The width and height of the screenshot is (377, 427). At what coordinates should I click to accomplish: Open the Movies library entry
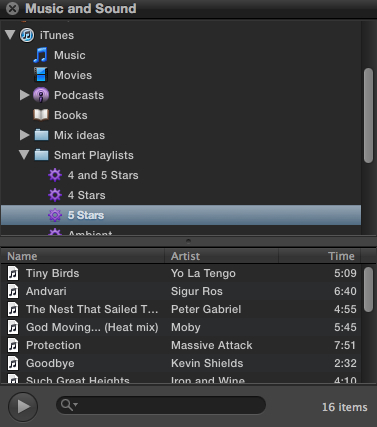click(x=73, y=75)
